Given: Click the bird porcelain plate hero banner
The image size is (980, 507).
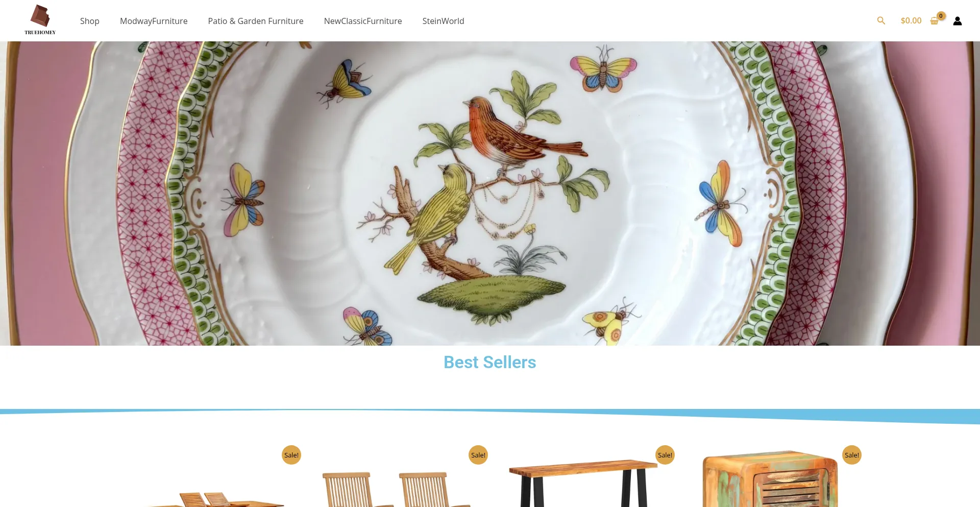Looking at the screenshot, I should tap(490, 194).
